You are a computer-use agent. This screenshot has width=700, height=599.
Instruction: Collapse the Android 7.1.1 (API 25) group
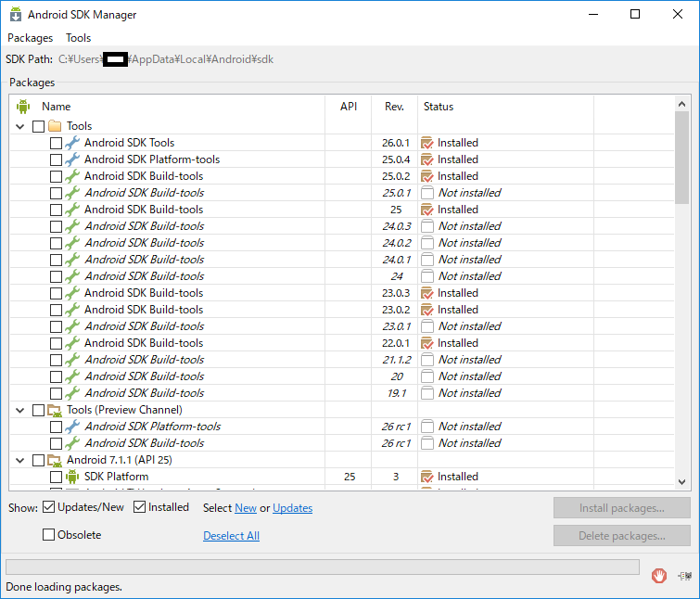point(20,460)
